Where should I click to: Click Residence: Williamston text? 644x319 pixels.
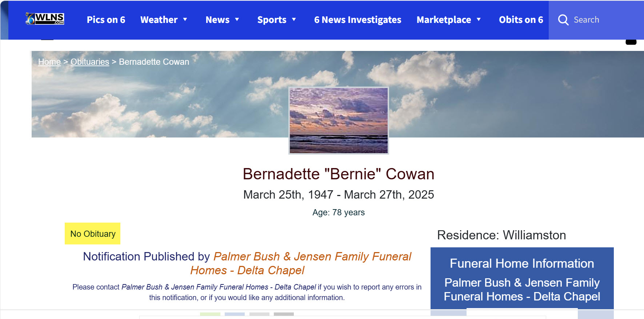tap(501, 235)
